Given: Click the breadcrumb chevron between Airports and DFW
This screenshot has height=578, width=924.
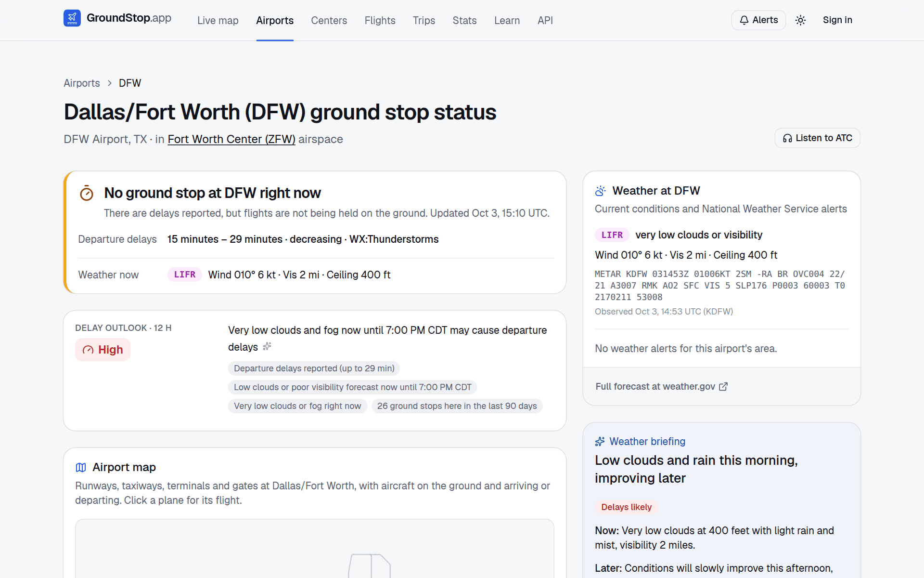Looking at the screenshot, I should (x=110, y=83).
